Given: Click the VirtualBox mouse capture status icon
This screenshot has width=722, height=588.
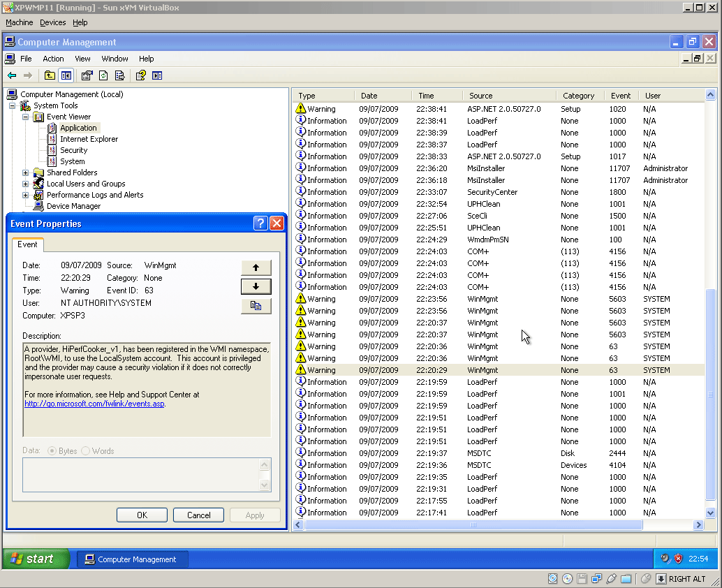Looking at the screenshot, I should coord(646,579).
